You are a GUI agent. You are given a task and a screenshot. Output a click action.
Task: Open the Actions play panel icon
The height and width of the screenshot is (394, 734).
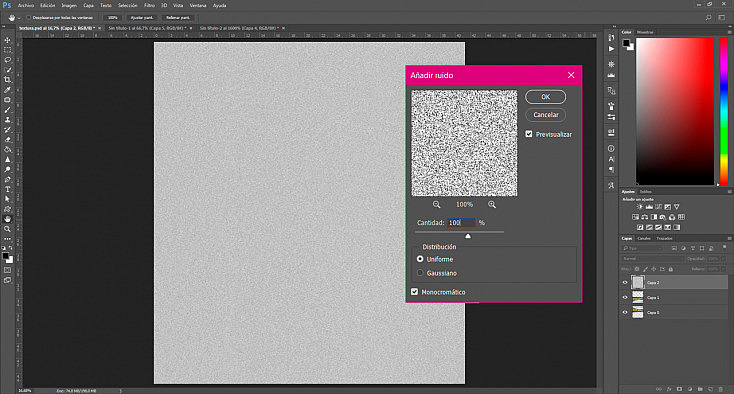click(x=611, y=49)
